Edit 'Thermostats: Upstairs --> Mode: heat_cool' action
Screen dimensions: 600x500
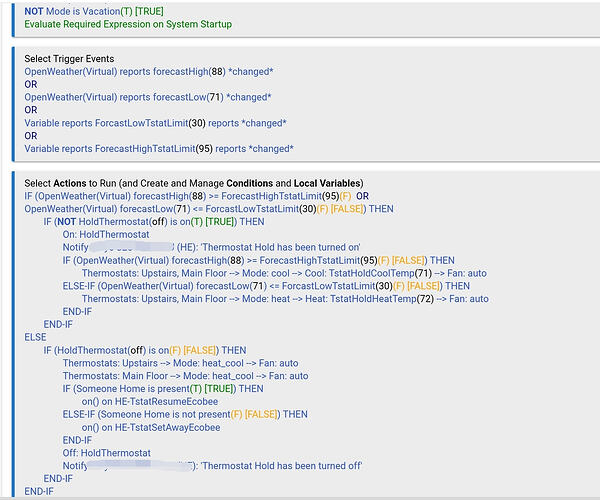pyautogui.click(x=180, y=363)
